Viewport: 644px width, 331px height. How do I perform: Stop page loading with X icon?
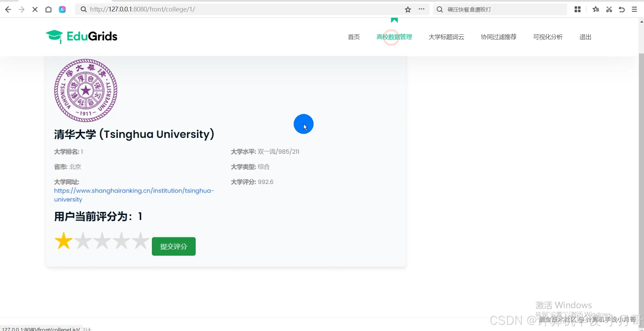35,10
